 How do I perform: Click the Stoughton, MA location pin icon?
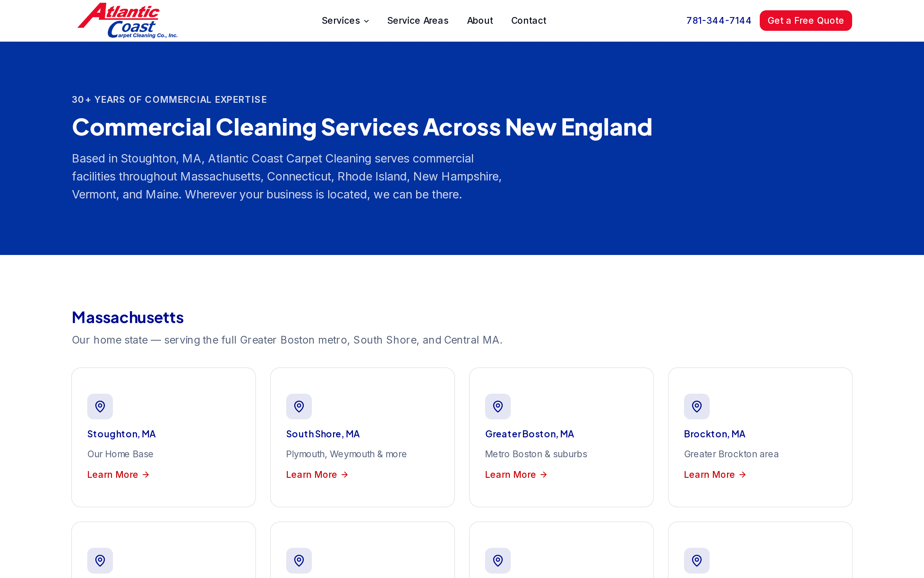click(x=100, y=406)
